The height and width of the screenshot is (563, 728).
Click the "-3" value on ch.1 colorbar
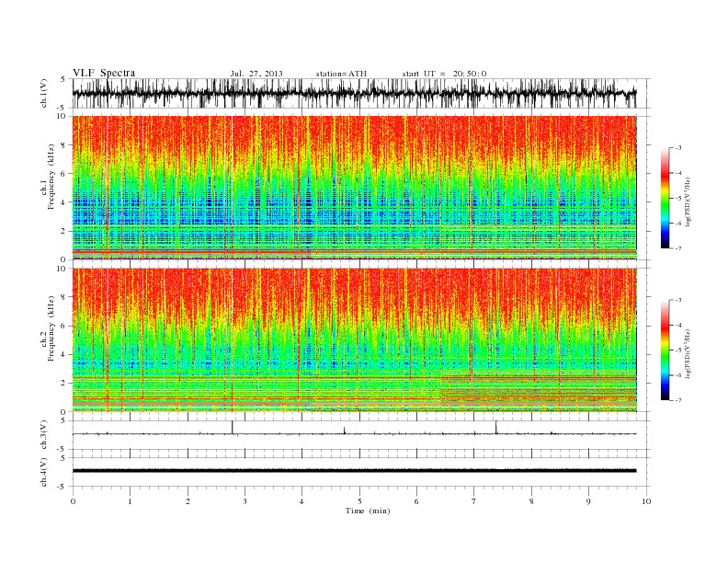click(x=677, y=148)
